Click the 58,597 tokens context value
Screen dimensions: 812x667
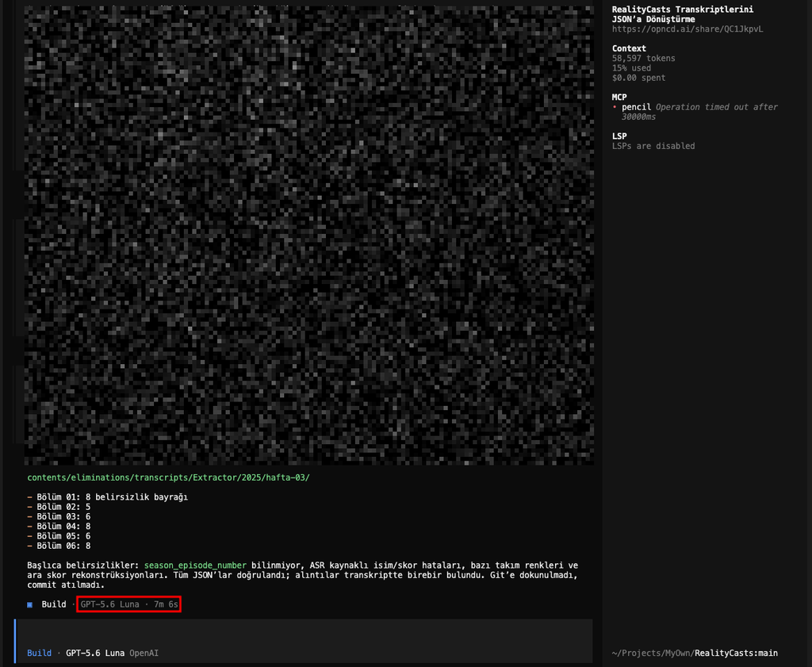click(x=644, y=59)
